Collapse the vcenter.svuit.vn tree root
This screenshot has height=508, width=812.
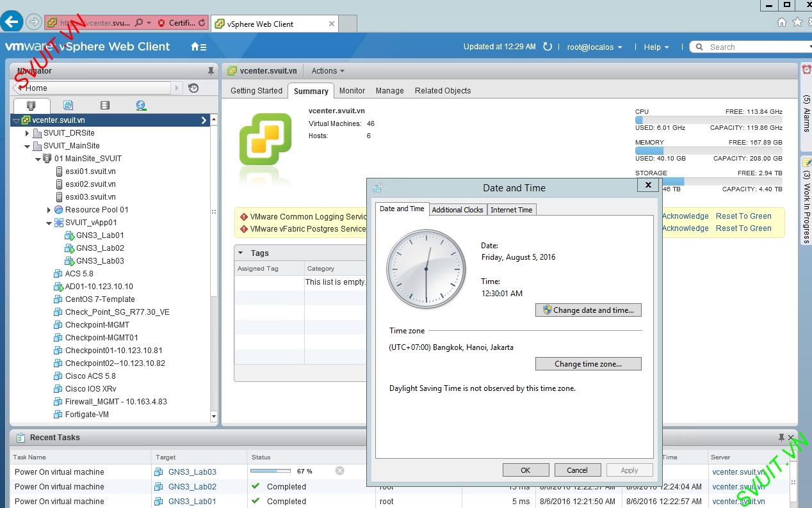pyautogui.click(x=17, y=120)
